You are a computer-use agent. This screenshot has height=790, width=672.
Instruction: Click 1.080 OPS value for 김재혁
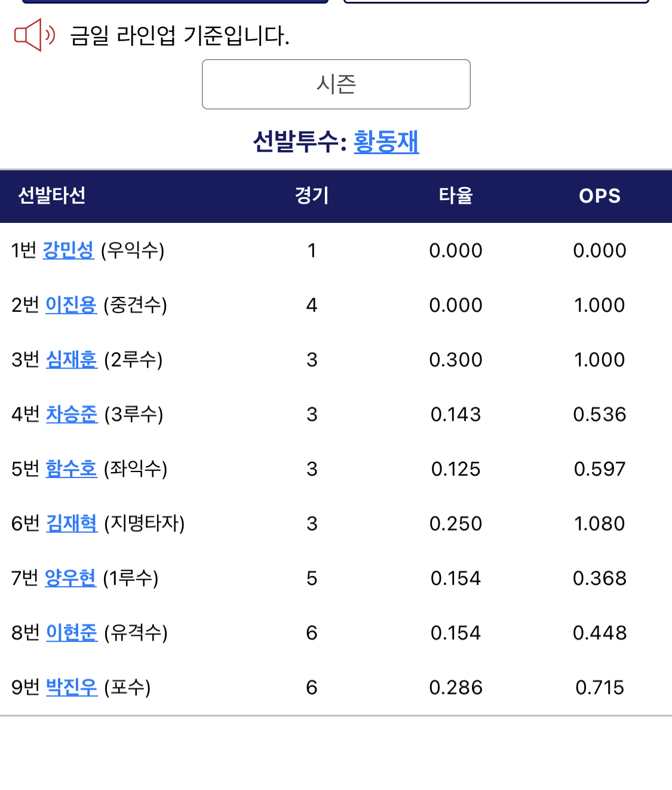[599, 523]
